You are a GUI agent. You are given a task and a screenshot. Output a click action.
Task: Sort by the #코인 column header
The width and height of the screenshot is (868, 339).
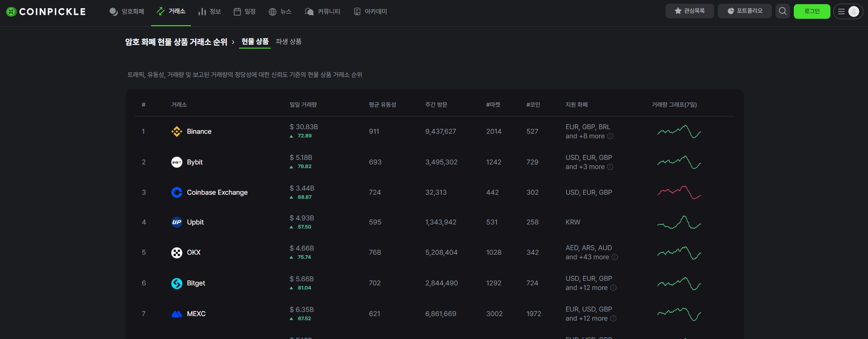(533, 105)
